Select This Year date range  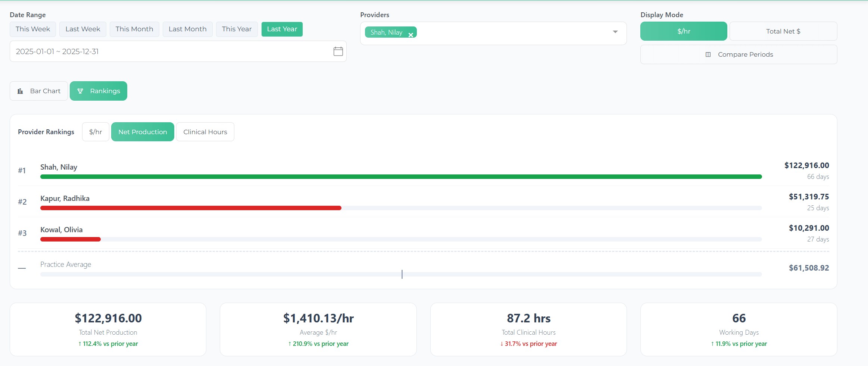pyautogui.click(x=237, y=29)
